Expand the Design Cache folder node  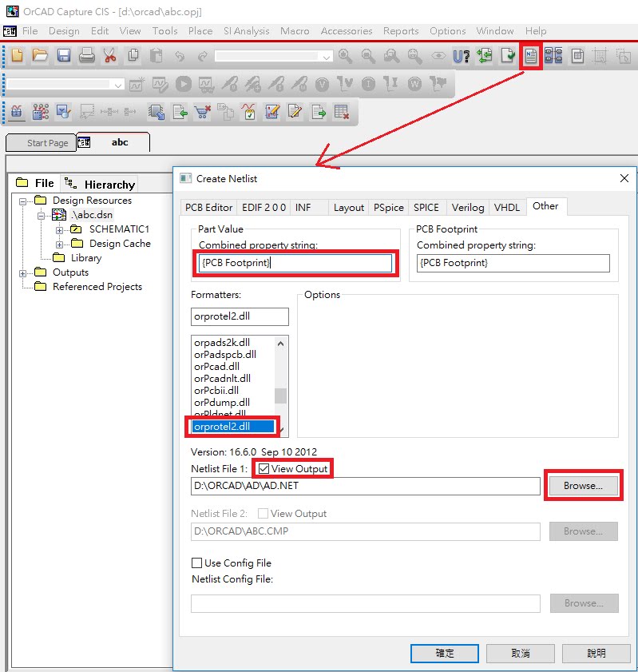click(x=60, y=245)
